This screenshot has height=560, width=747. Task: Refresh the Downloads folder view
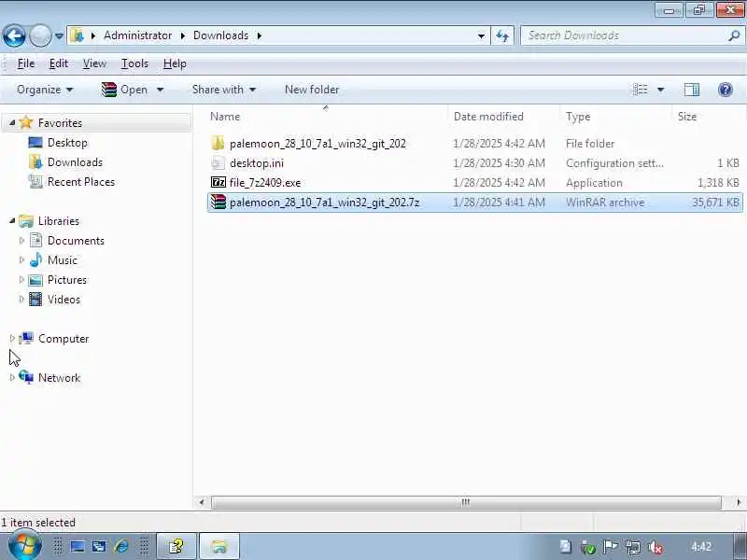coord(502,36)
